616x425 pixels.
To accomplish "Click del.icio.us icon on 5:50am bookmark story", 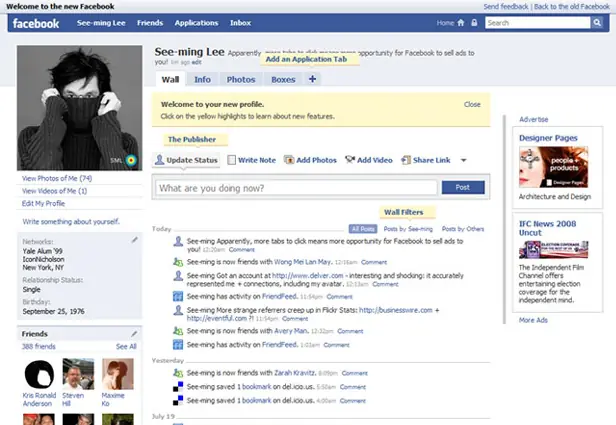I will (178, 387).
